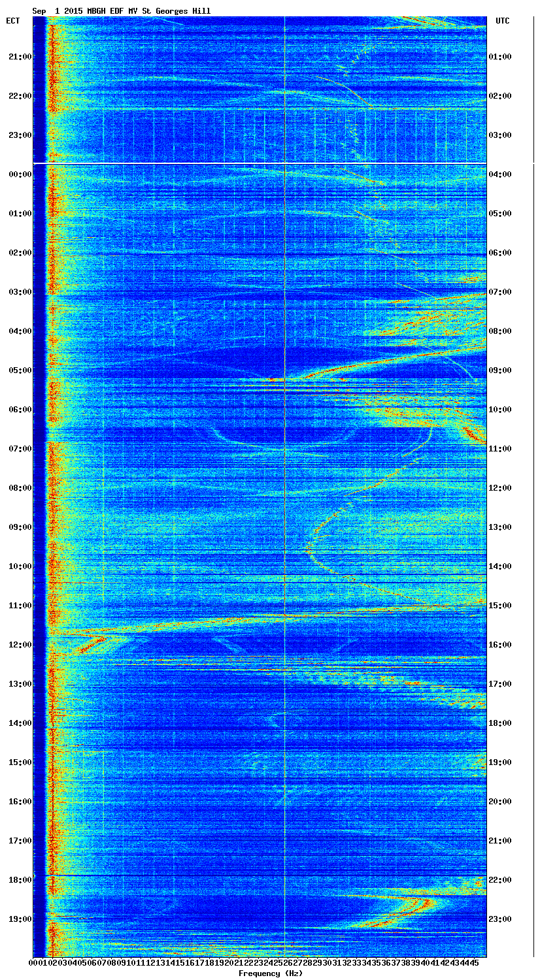The width and height of the screenshot is (557, 980).
Task: Select the 18:00 label on the ECT axis
Action: point(19,880)
